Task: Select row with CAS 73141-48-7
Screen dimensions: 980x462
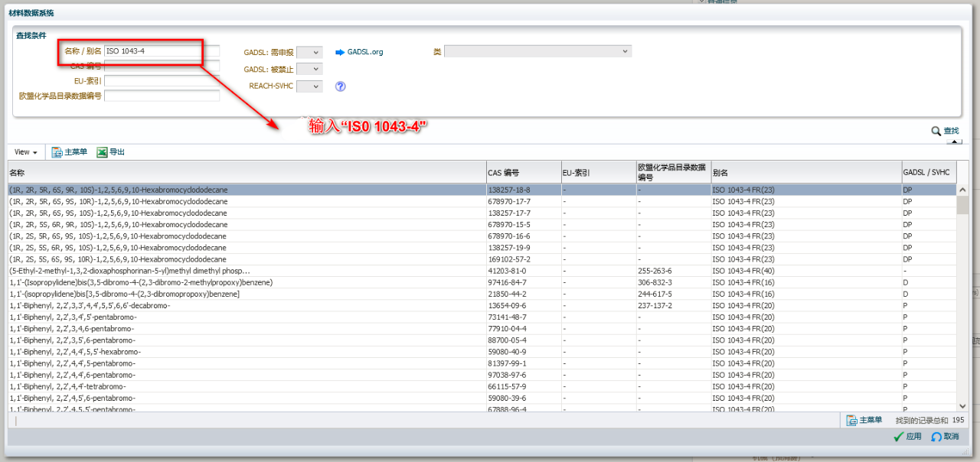Action: 482,317
